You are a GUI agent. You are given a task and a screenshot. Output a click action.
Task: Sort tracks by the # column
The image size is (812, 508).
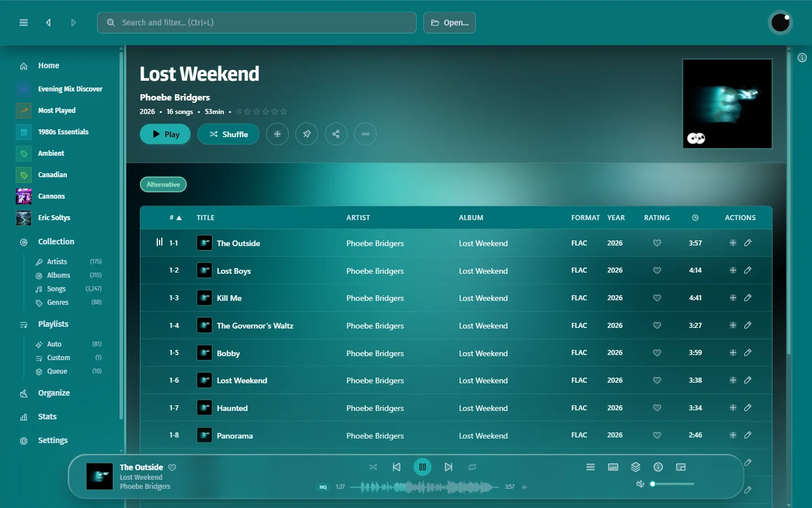click(175, 218)
